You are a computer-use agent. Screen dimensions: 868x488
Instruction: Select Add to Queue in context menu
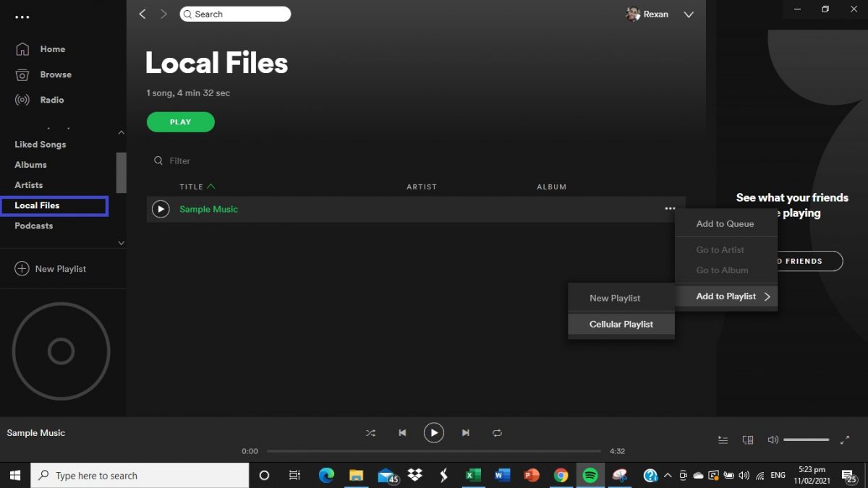tap(725, 224)
